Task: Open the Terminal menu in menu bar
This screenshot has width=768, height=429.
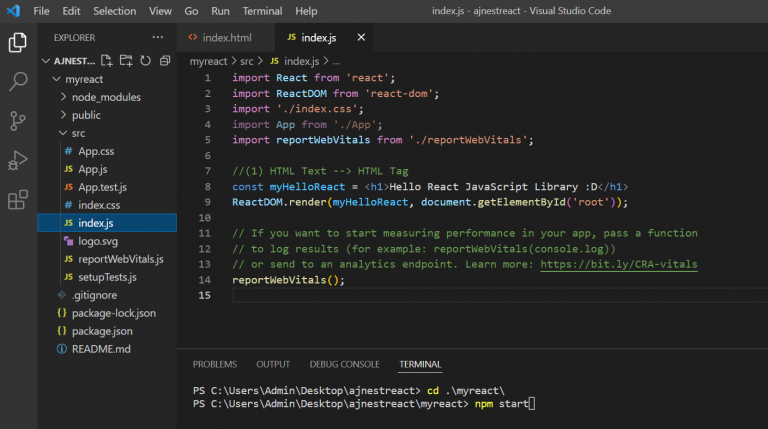Action: [262, 11]
